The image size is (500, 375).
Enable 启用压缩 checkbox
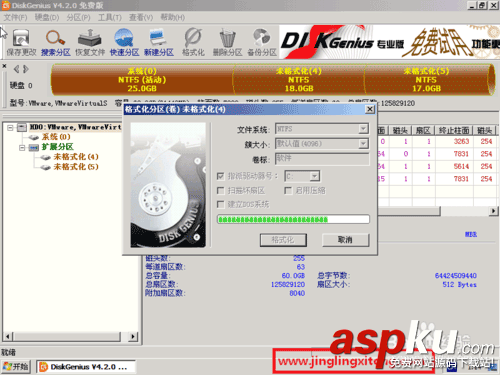click(x=288, y=190)
